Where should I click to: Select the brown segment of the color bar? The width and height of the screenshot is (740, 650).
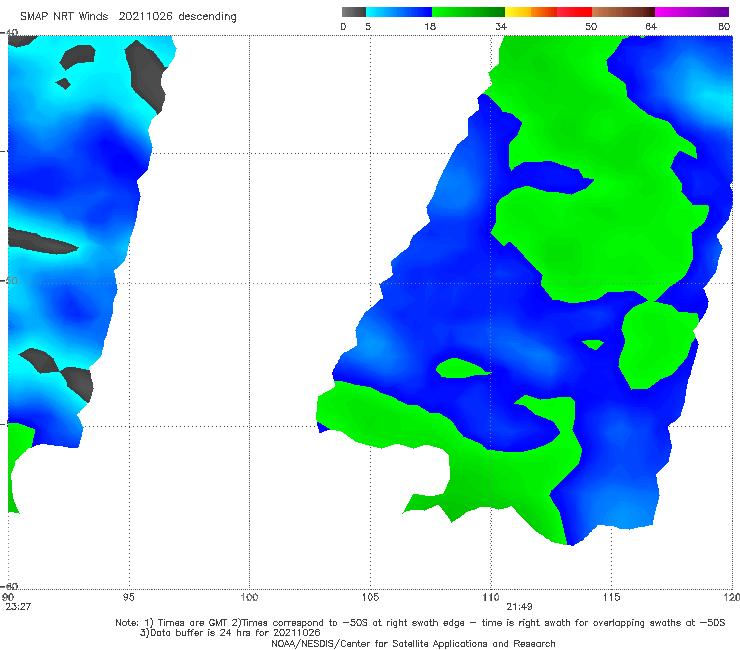click(x=623, y=12)
